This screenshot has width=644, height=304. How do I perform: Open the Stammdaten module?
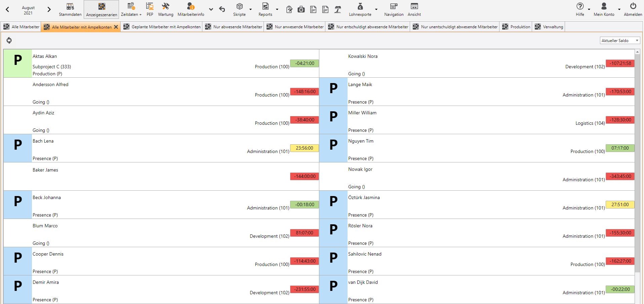click(x=70, y=9)
